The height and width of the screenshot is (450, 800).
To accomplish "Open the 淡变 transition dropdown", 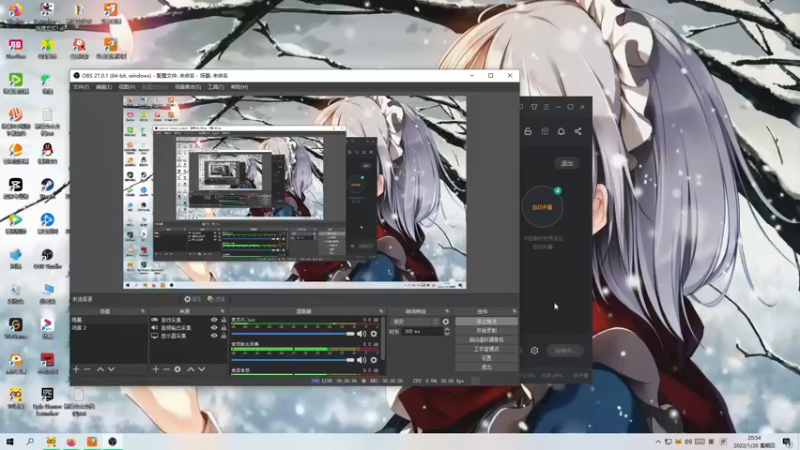I will coord(415,321).
